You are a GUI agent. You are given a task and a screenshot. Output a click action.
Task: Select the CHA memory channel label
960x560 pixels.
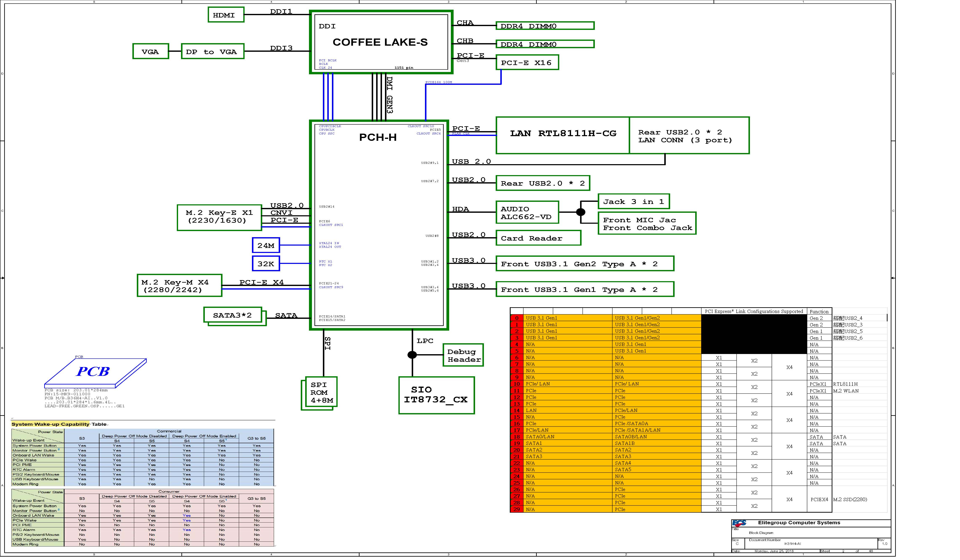pos(465,23)
